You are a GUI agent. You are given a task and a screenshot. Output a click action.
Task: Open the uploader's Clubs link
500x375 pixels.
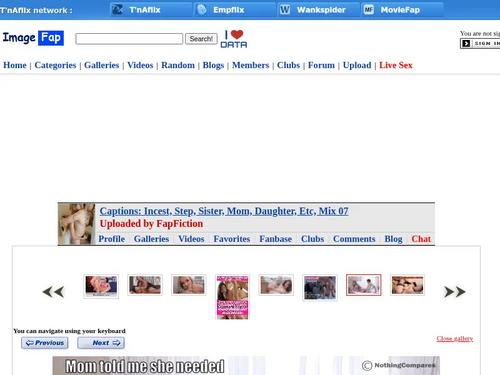point(313,239)
